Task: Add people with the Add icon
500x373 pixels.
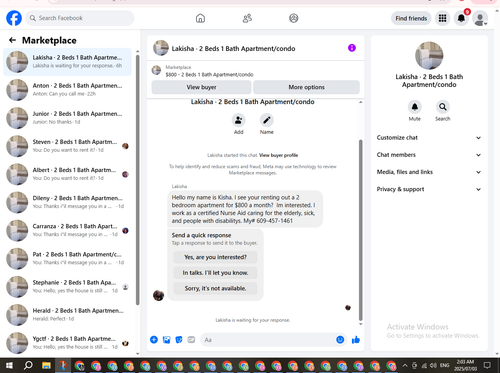Action: point(238,120)
